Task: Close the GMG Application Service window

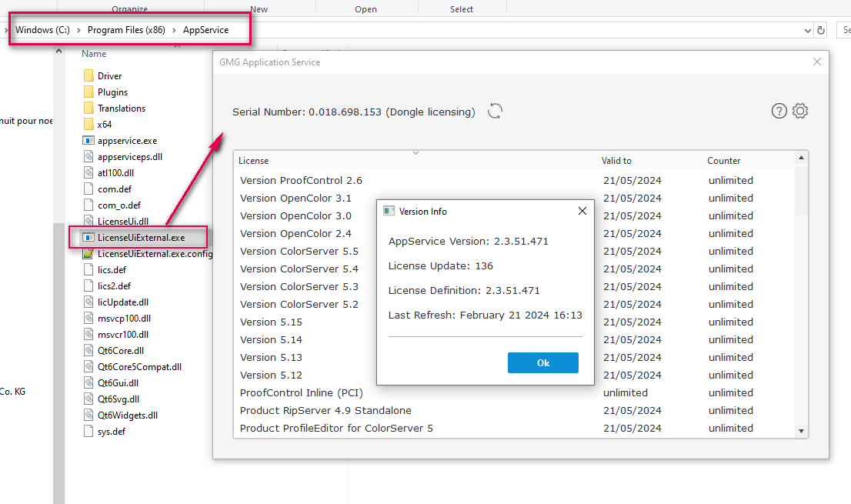Action: coord(817,62)
